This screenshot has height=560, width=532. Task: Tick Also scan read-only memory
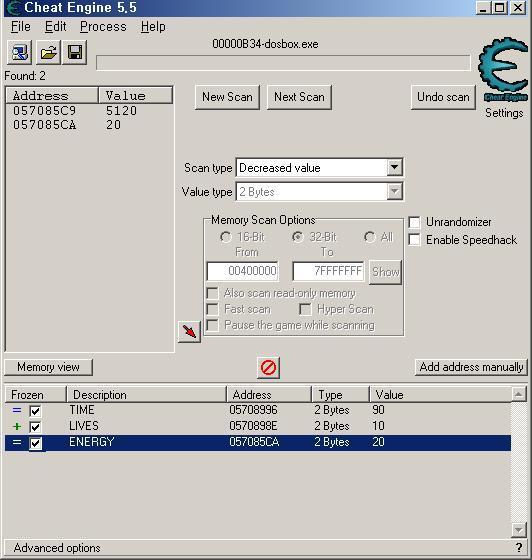coord(212,294)
